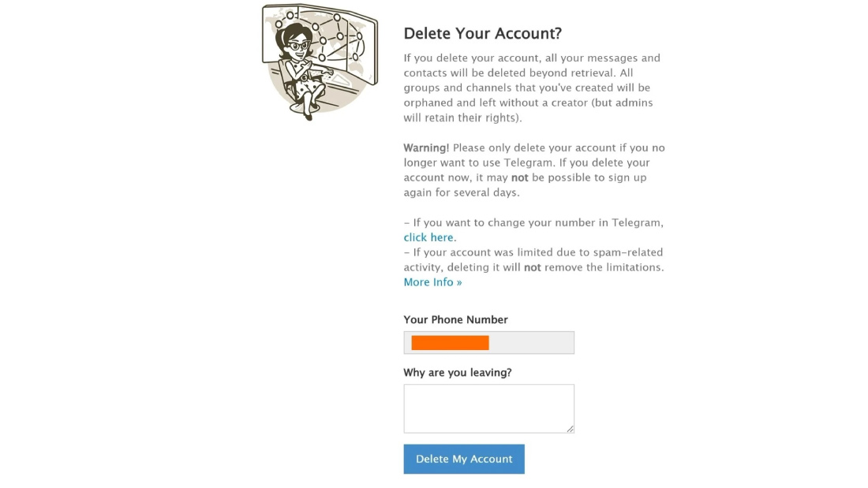Image resolution: width=868 pixels, height=488 pixels.
Task: Click the empty gray area of phone number field
Action: click(531, 343)
